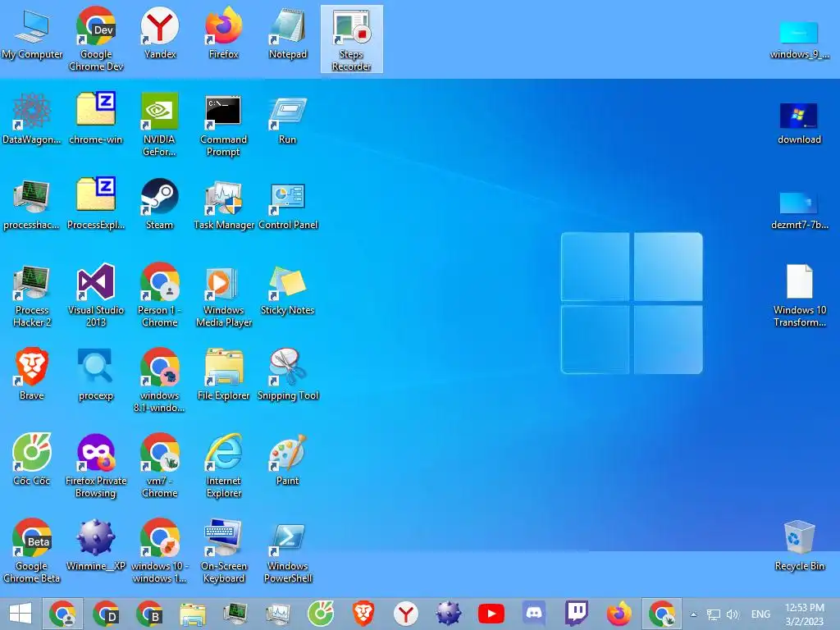Open Sticky Notes shortcut

(x=288, y=290)
